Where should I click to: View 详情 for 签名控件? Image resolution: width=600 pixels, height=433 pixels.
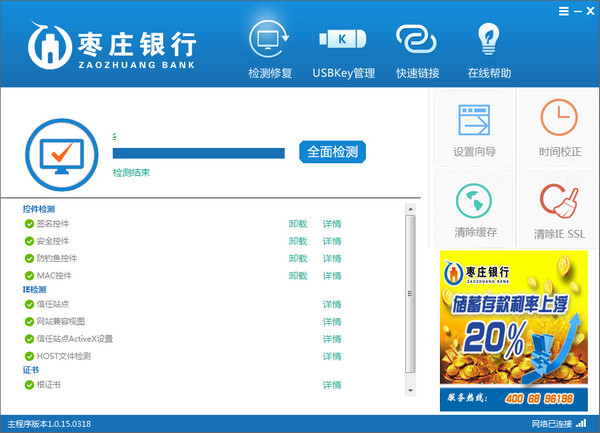(332, 224)
